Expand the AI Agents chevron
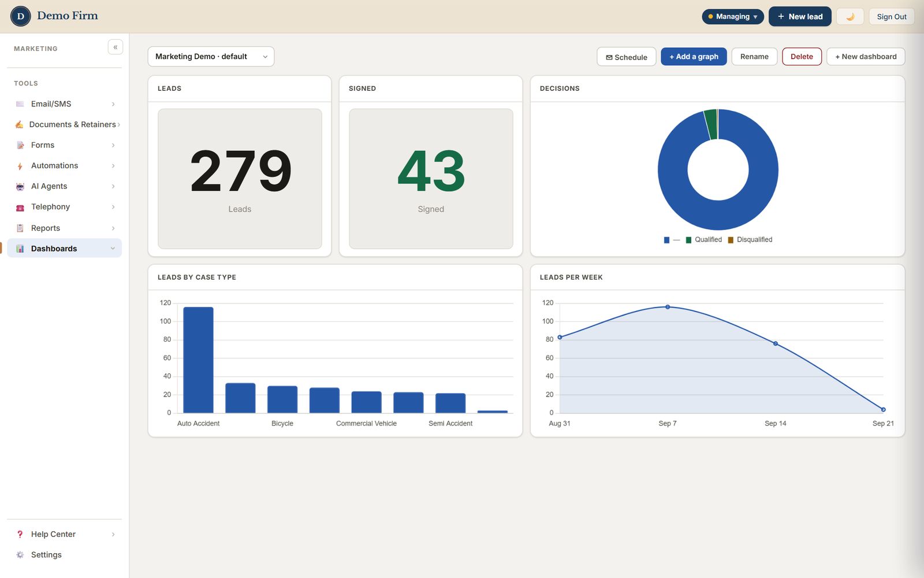Screen dimensions: 924x578 (113, 186)
